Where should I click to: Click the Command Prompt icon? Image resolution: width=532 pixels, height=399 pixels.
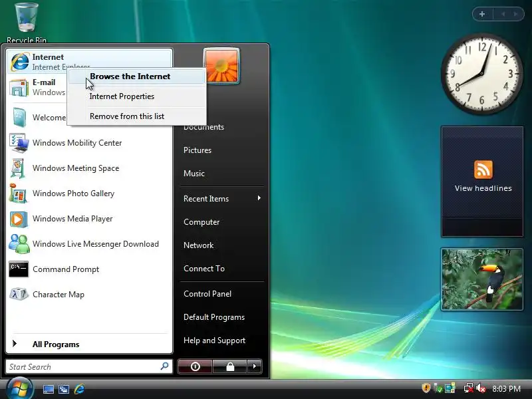pos(19,269)
